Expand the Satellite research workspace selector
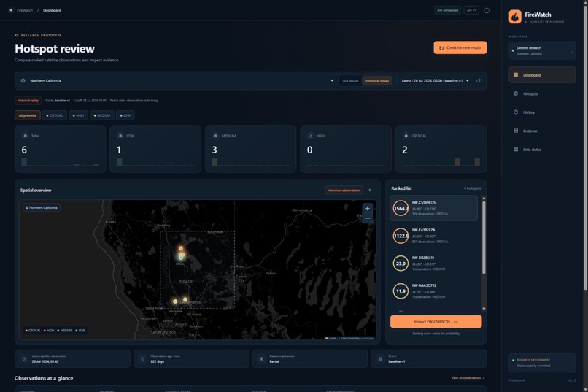The image size is (588, 392). (542, 50)
